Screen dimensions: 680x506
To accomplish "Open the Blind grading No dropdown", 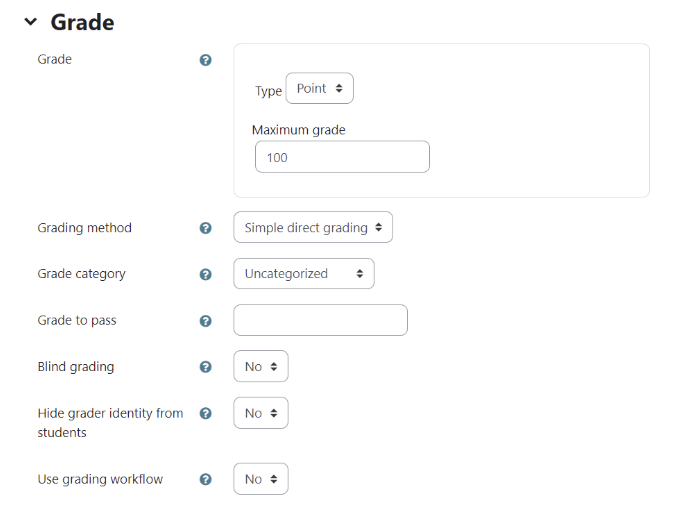I will point(260,367).
